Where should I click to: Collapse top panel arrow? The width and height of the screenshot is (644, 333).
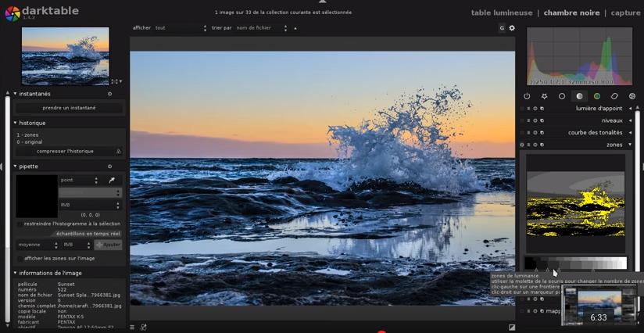tap(322, 2)
